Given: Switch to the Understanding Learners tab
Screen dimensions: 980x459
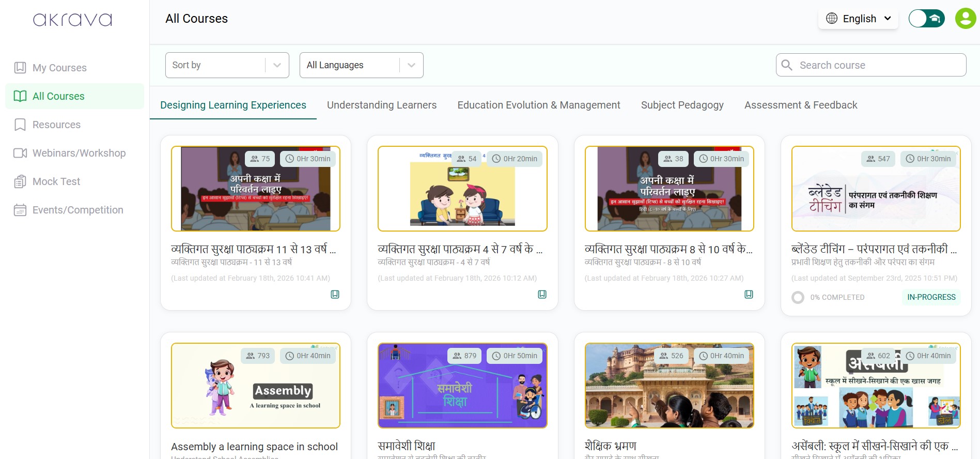Looking at the screenshot, I should click(x=381, y=105).
